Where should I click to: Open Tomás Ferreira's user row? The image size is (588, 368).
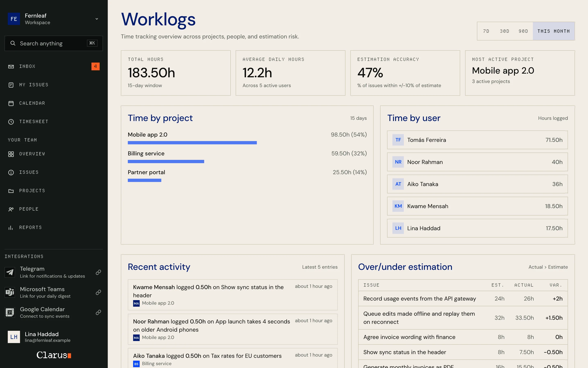click(478, 140)
